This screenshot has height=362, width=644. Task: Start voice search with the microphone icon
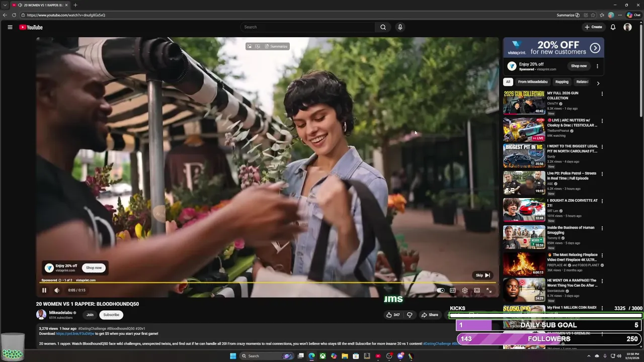pos(400,27)
